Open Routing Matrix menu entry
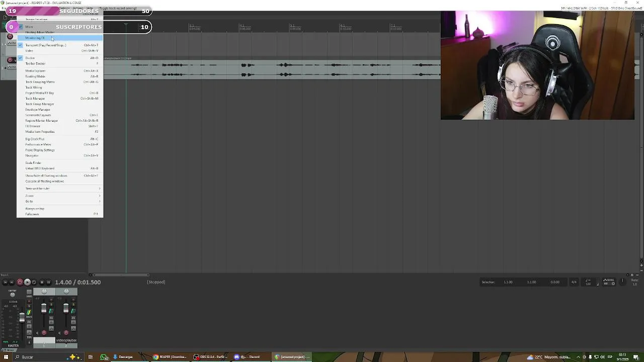The image size is (644, 362). pyautogui.click(x=60, y=76)
